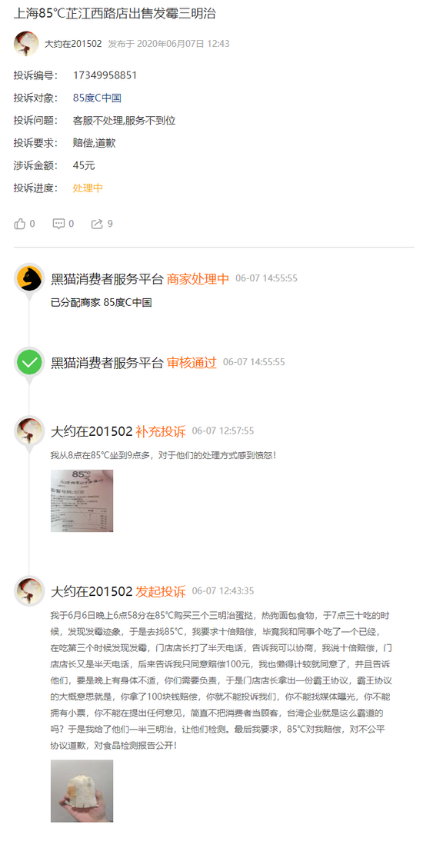Open moldy sandwich photo thumbnail
This screenshot has width=423, height=868.
tap(82, 790)
